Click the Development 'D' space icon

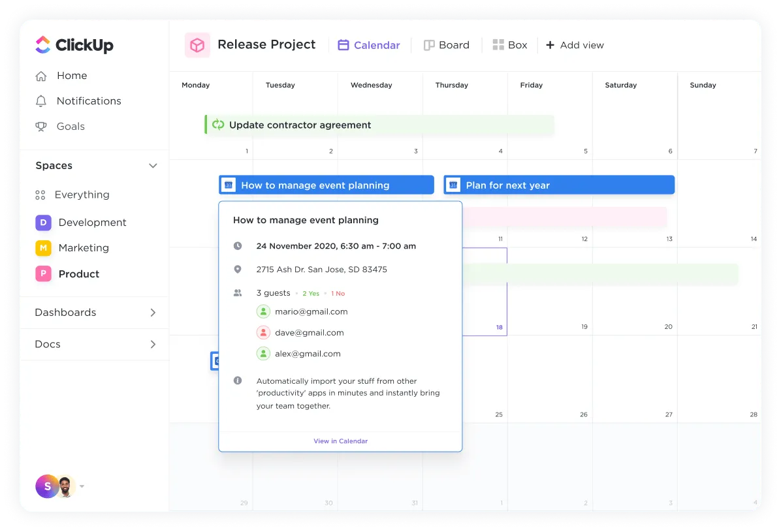click(43, 223)
